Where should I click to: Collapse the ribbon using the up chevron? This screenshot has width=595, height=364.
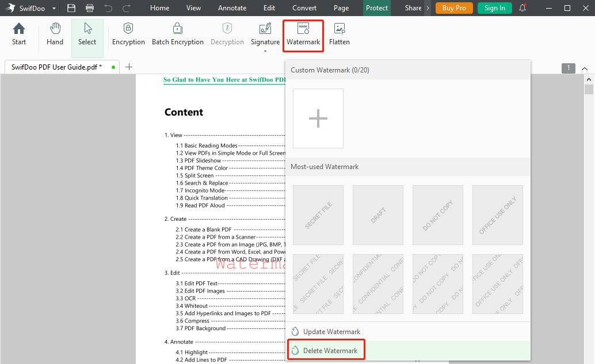(x=585, y=68)
